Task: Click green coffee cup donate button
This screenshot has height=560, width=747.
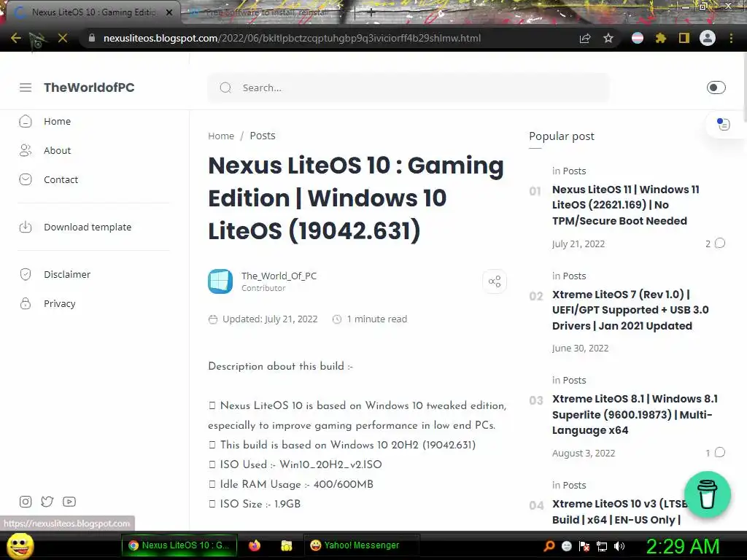Action: tap(708, 494)
